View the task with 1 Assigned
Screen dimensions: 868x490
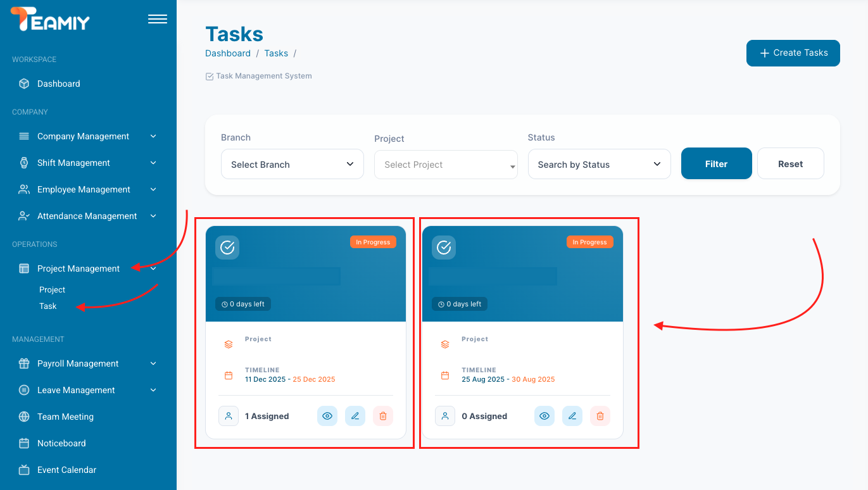tap(327, 416)
